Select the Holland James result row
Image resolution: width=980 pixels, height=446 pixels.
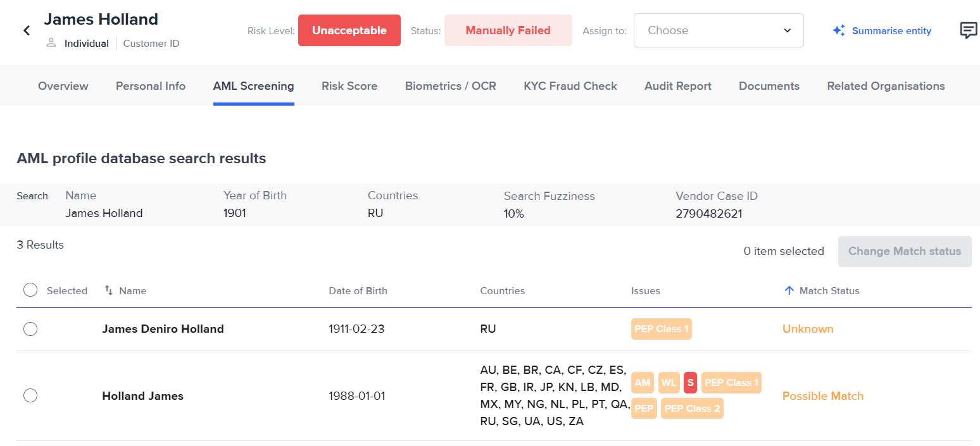(30, 396)
